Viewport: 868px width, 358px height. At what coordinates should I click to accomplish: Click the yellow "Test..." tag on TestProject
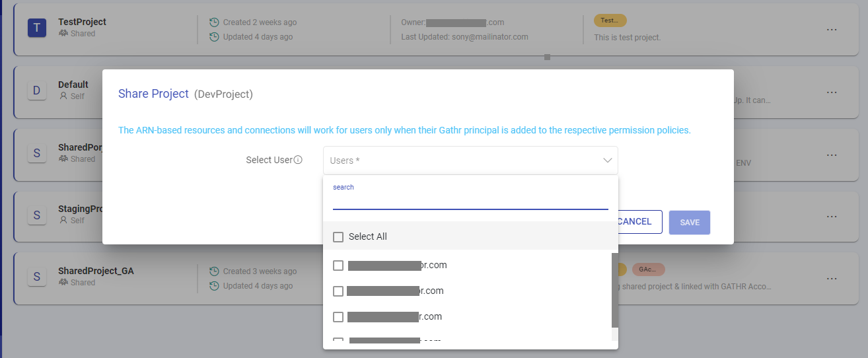(x=610, y=20)
